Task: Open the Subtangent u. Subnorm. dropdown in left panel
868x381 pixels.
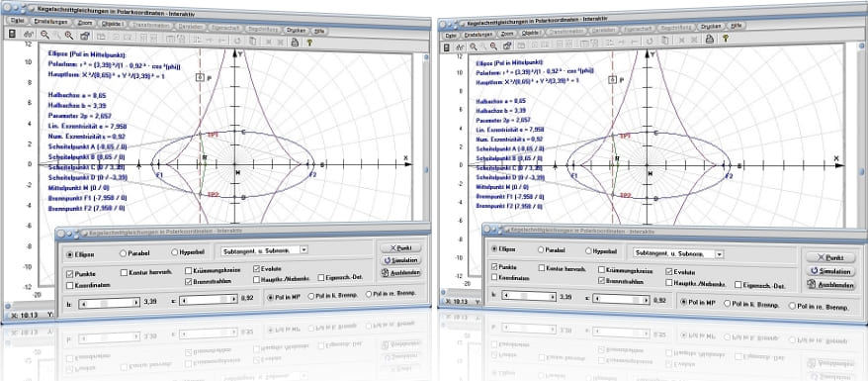Action: coord(304,249)
